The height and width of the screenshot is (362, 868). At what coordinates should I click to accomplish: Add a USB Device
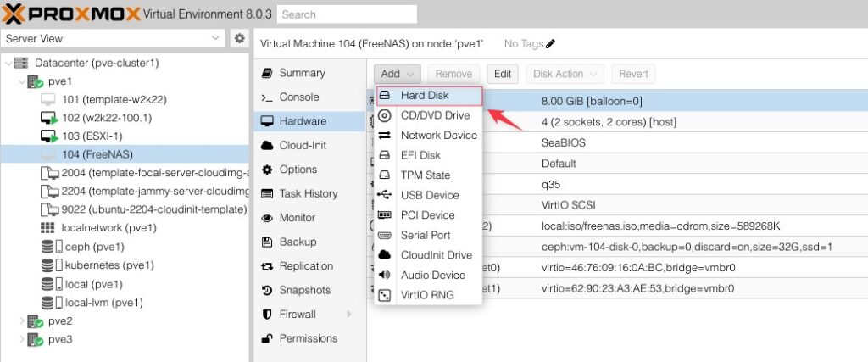(x=428, y=195)
